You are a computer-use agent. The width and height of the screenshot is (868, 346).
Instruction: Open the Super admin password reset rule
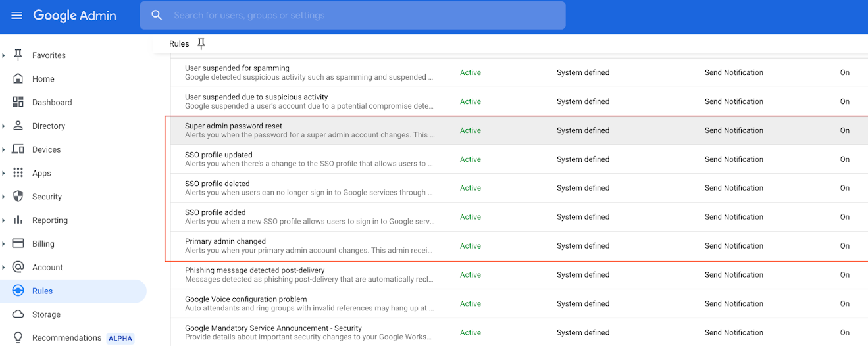click(x=234, y=126)
